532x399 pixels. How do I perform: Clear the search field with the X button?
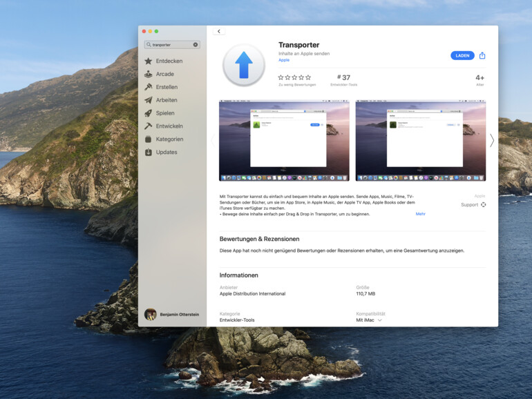(x=196, y=44)
